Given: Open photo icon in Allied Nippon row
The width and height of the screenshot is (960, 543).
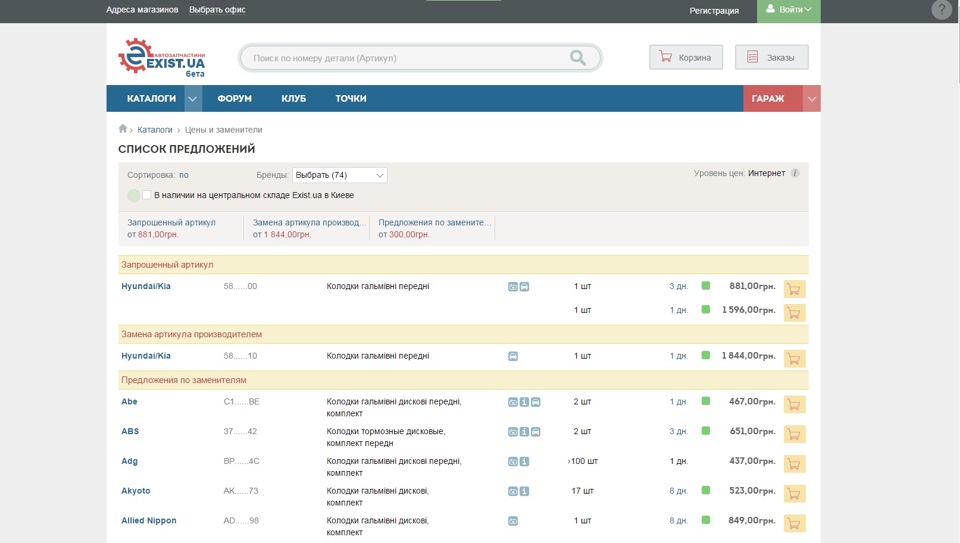Looking at the screenshot, I should (x=513, y=521).
